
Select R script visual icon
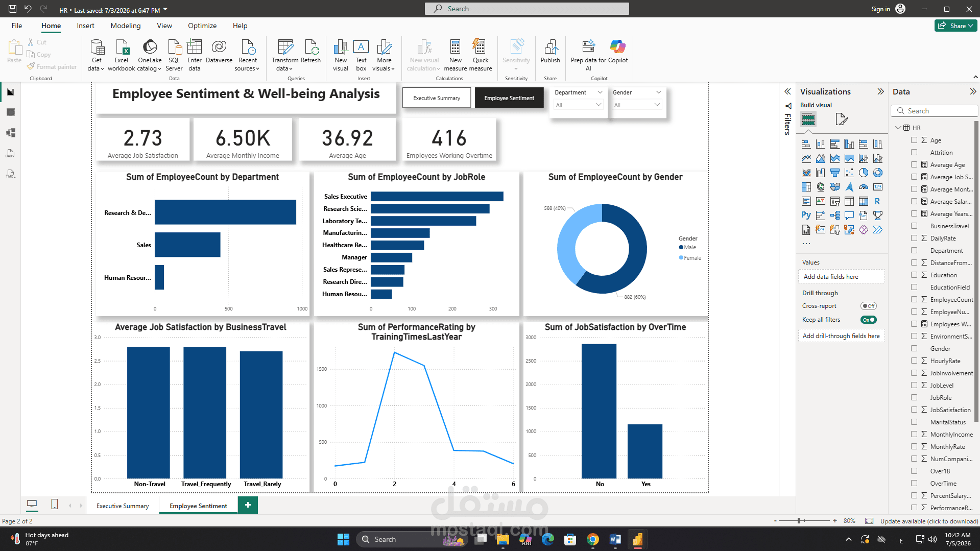[x=877, y=201]
